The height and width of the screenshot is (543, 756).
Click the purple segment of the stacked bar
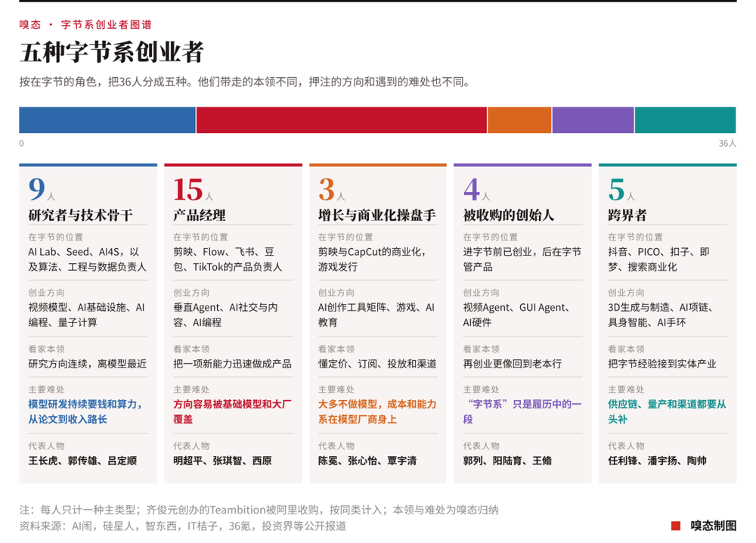pos(593,120)
